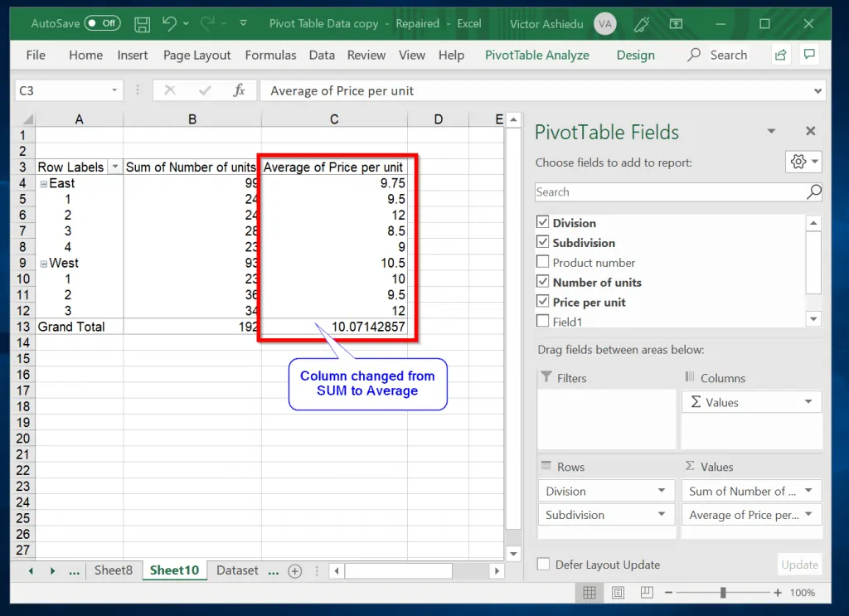Open the Values dropdown in Columns area
This screenshot has width=849, height=616.
coord(808,402)
